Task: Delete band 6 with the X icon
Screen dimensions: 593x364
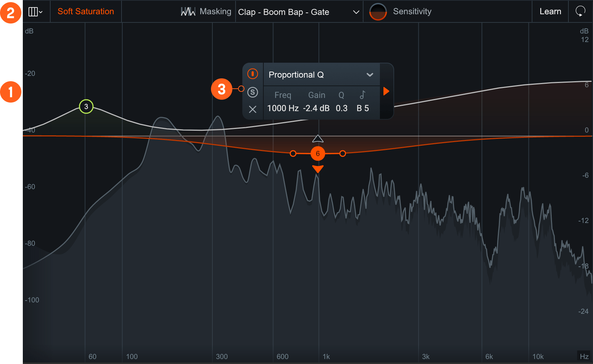Action: click(253, 109)
